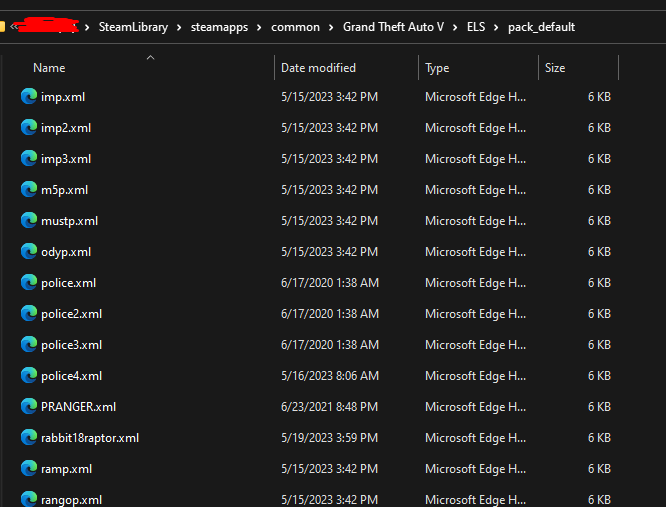Select the file name imp2.xml
The image size is (666, 507).
(66, 128)
